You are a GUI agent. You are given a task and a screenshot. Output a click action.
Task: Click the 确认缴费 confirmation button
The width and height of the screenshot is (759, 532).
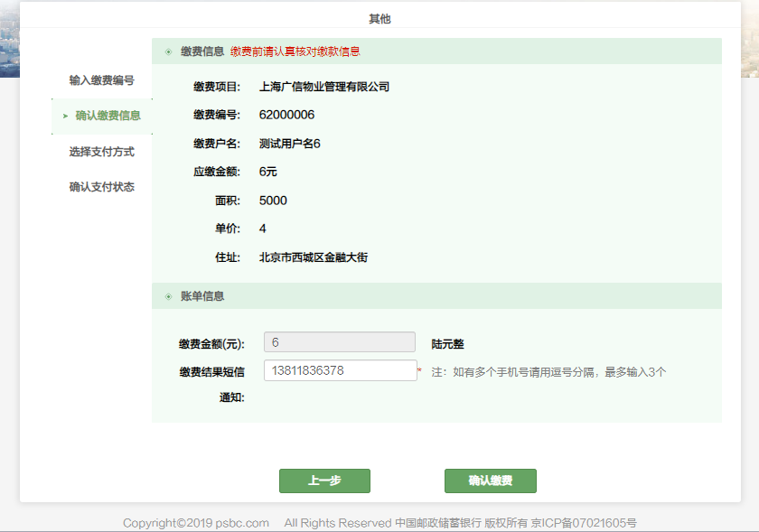point(491,481)
